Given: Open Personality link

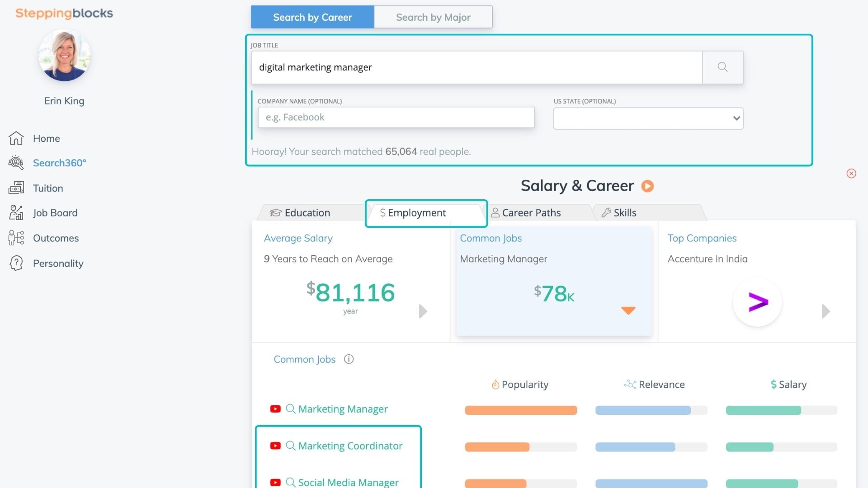Looking at the screenshot, I should (x=58, y=263).
